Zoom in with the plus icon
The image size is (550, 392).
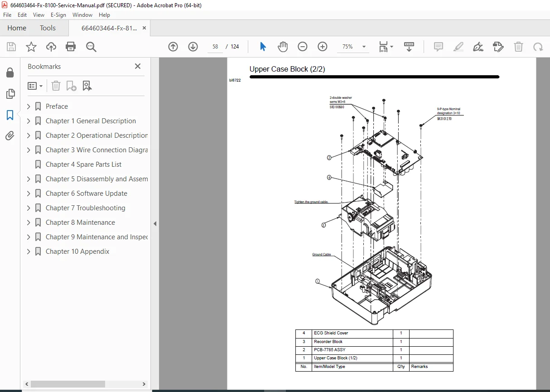coord(323,47)
